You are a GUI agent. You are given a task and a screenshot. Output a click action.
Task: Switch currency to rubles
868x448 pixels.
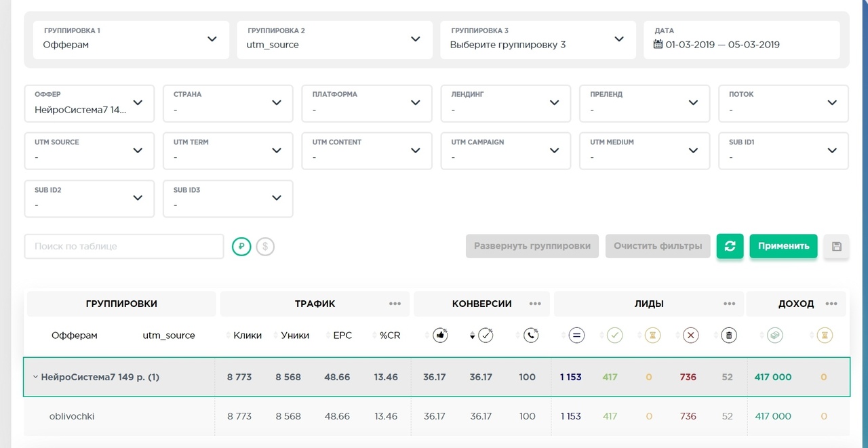click(x=241, y=247)
